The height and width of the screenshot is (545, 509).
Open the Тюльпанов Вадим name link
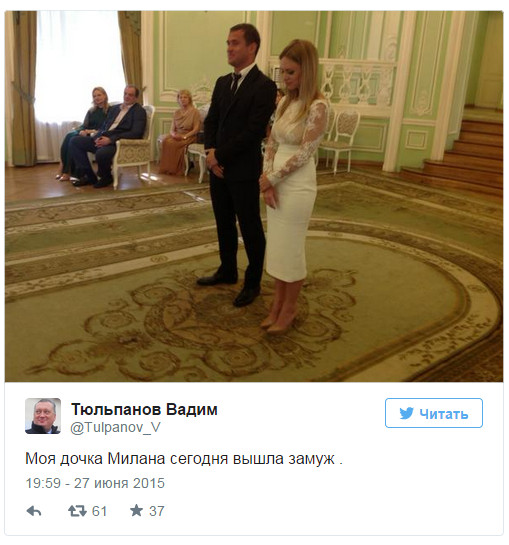(x=144, y=409)
